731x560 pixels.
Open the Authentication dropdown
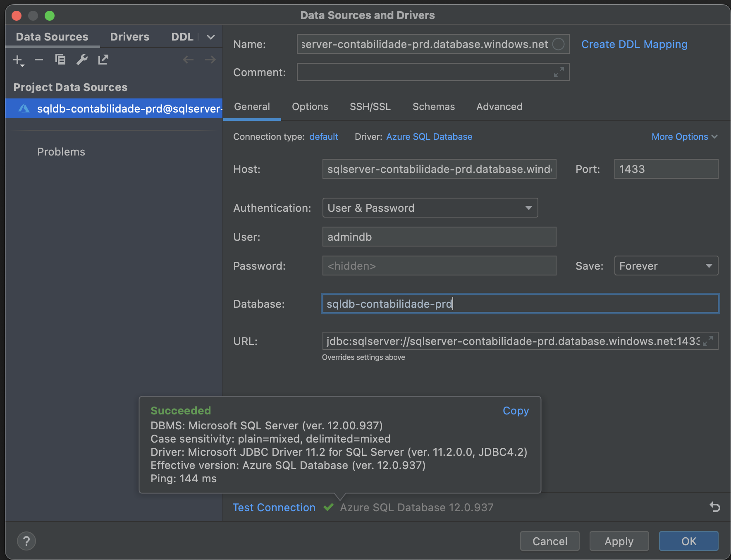click(529, 208)
